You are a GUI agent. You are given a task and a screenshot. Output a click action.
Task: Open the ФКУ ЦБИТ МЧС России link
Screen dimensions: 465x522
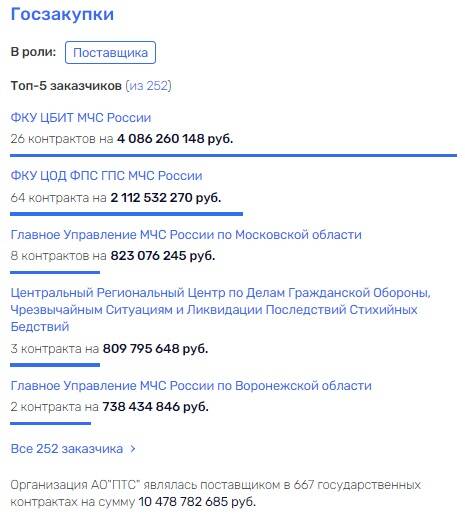81,117
